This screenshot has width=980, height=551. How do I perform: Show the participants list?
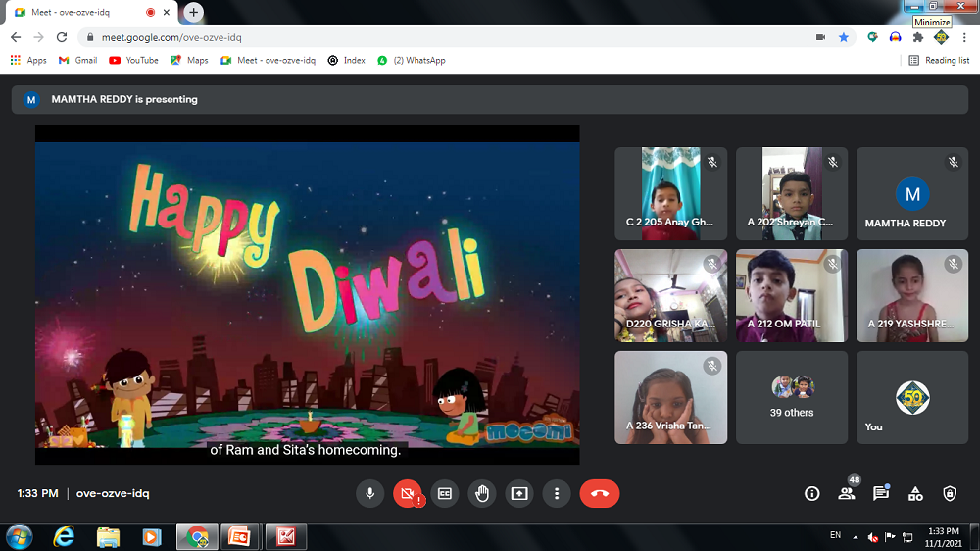pos(847,494)
